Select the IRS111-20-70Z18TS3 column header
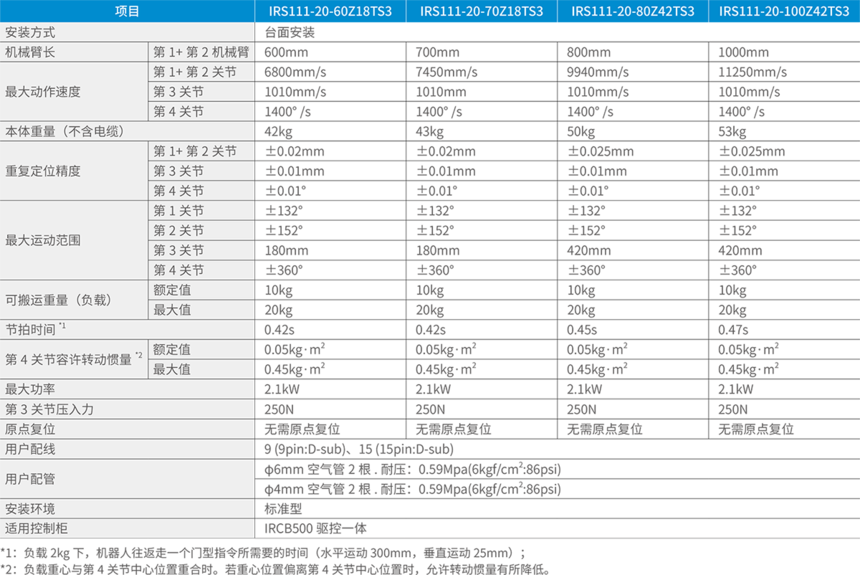The height and width of the screenshot is (575, 860). pos(482,11)
